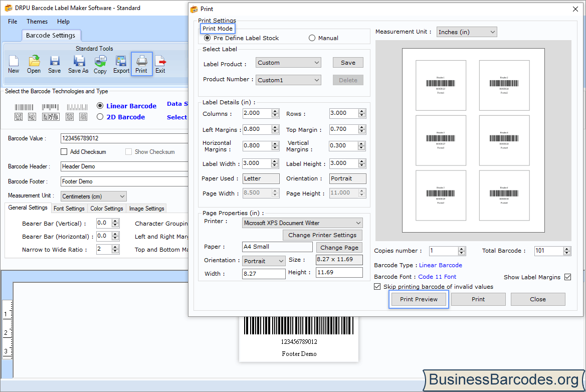Click the Export toolbar icon
This screenshot has width=586, height=392.
(x=121, y=64)
